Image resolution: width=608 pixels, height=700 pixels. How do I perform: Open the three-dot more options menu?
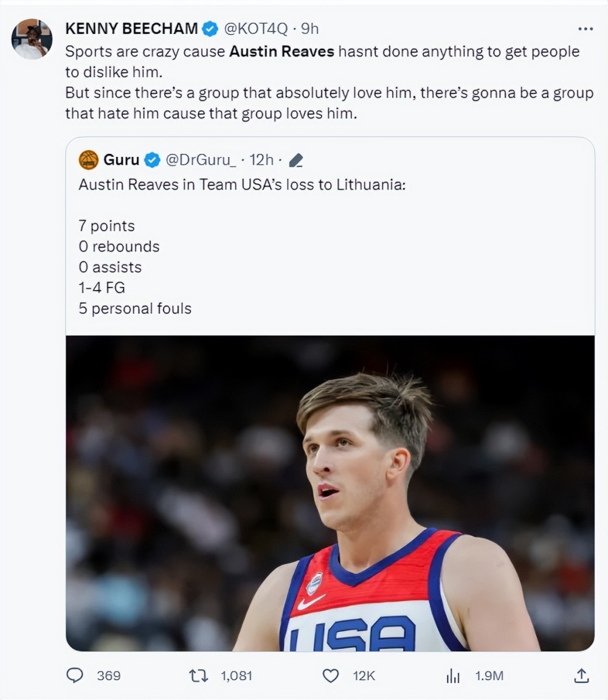point(585,29)
